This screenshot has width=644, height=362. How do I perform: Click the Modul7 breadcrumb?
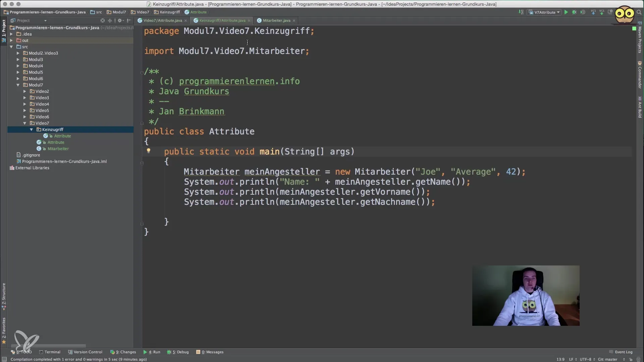pyautogui.click(x=116, y=12)
